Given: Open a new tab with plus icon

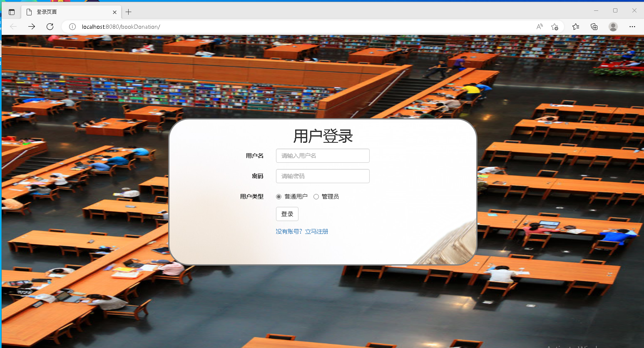Looking at the screenshot, I should click(x=129, y=12).
